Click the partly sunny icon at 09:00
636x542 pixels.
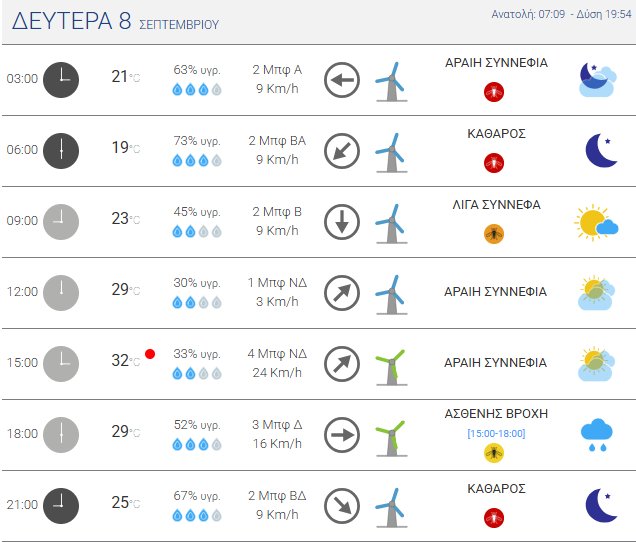click(x=596, y=222)
